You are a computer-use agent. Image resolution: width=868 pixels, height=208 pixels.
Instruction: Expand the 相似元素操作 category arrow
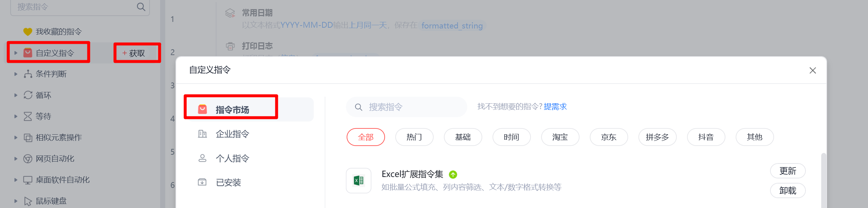click(x=16, y=138)
